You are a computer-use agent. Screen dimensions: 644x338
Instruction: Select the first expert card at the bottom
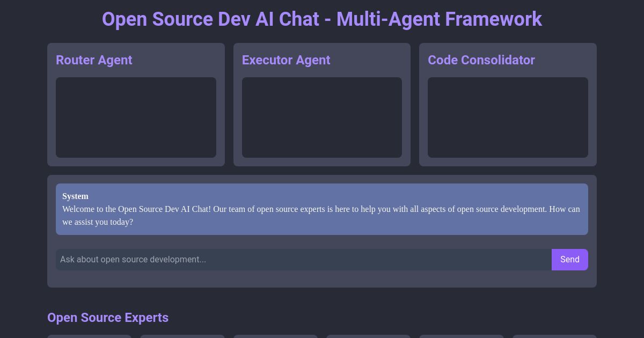[x=89, y=337]
